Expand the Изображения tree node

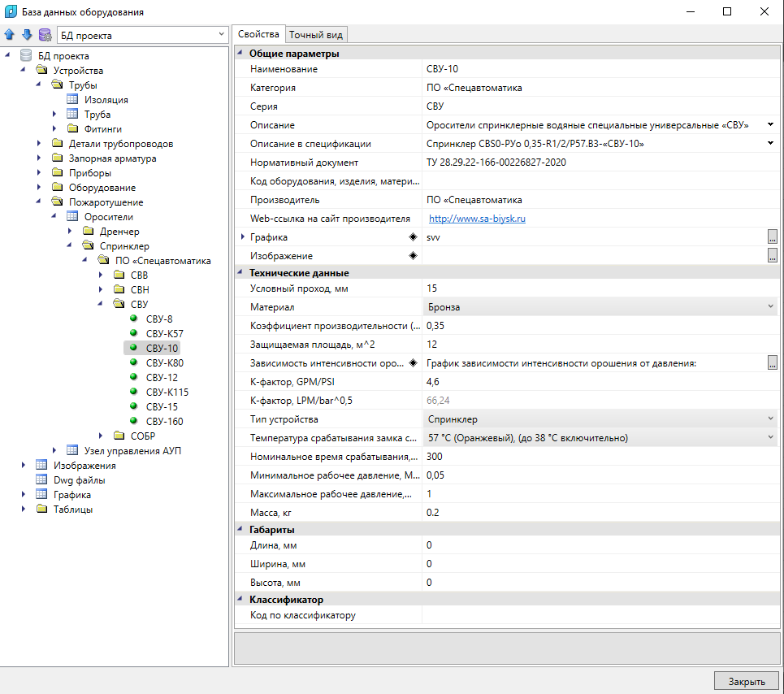[x=23, y=465]
